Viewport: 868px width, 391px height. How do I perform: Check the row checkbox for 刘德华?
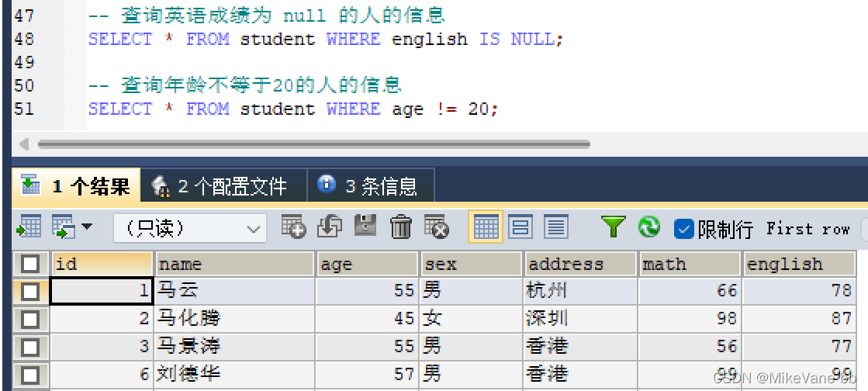pos(30,375)
